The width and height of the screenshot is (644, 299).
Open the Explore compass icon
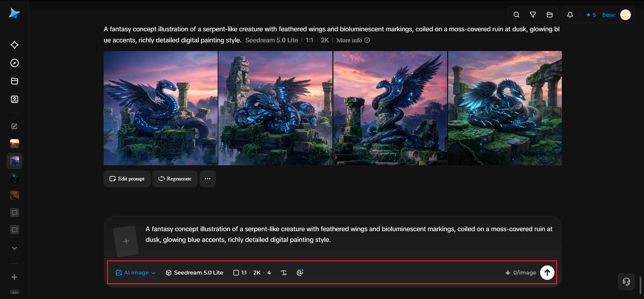click(14, 63)
